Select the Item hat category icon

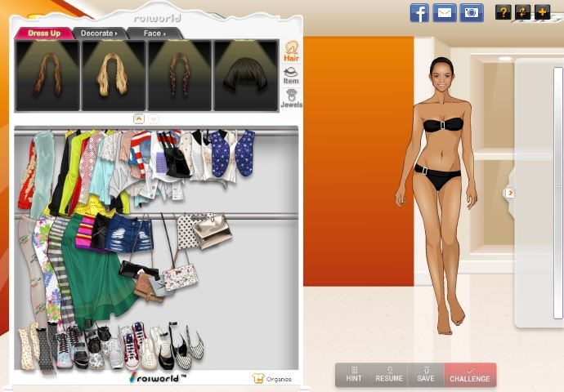point(291,75)
